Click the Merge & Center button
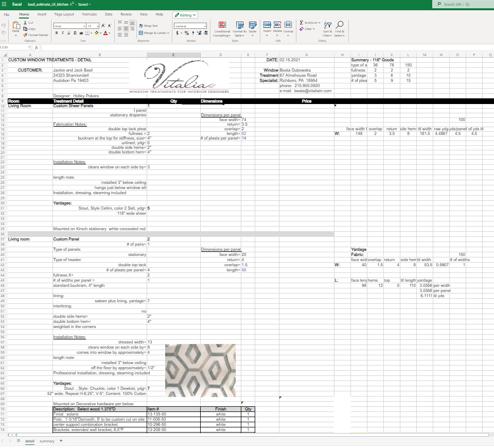 click(152, 32)
